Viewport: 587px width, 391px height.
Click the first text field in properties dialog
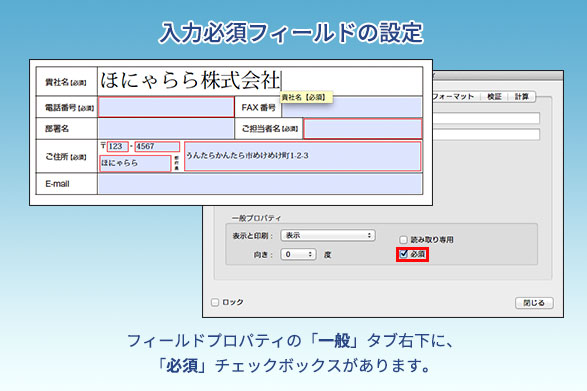(x=486, y=118)
